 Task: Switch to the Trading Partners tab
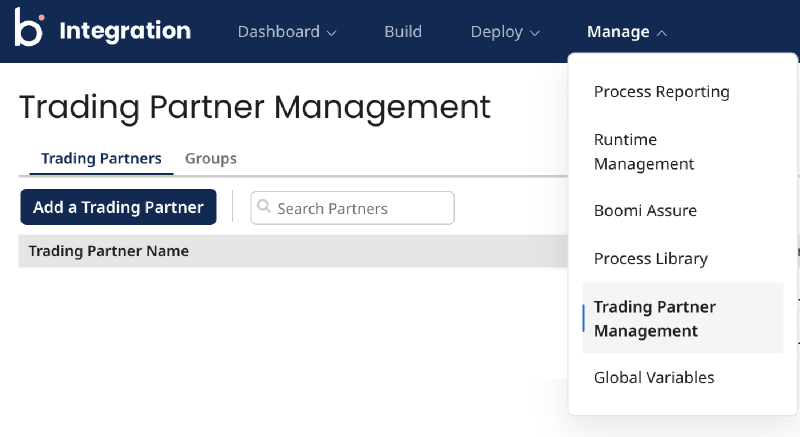(x=101, y=159)
